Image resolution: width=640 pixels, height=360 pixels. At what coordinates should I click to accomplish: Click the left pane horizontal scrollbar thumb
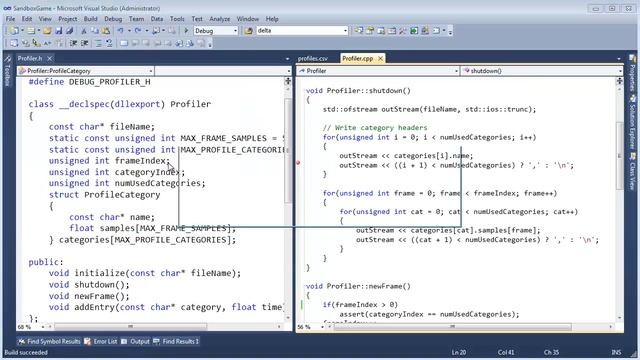click(131, 327)
